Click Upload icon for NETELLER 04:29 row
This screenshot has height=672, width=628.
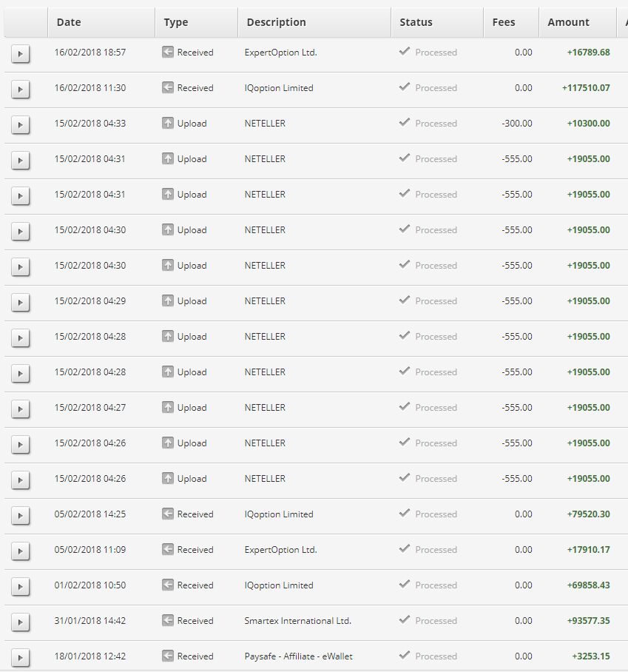(x=168, y=301)
